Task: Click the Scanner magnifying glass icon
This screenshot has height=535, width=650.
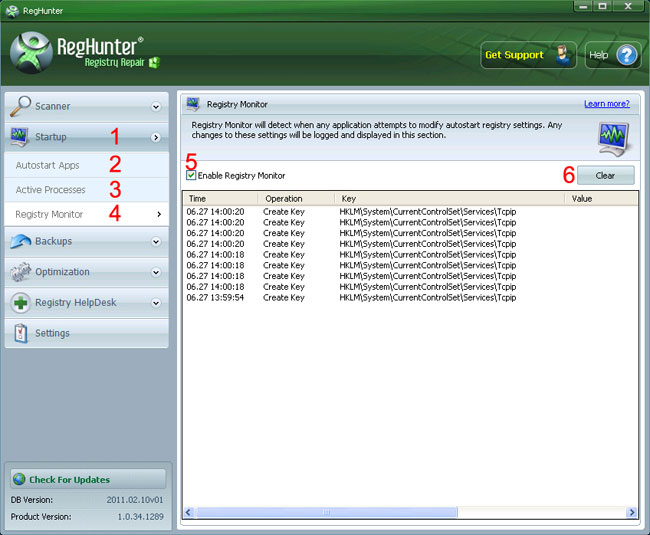Action: click(21, 106)
